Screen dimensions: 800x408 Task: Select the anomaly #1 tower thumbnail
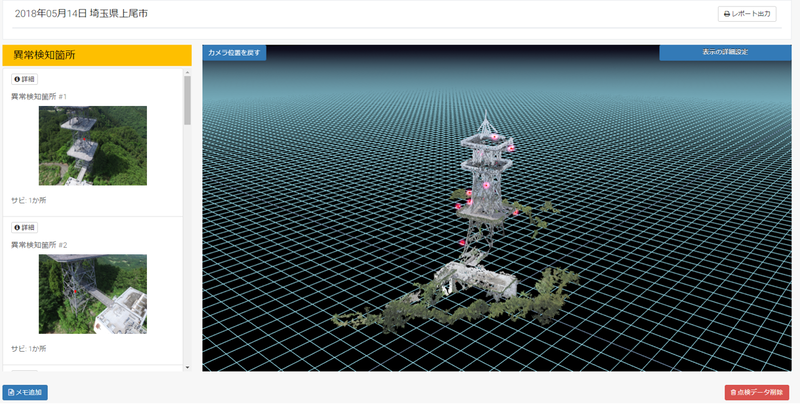click(93, 146)
